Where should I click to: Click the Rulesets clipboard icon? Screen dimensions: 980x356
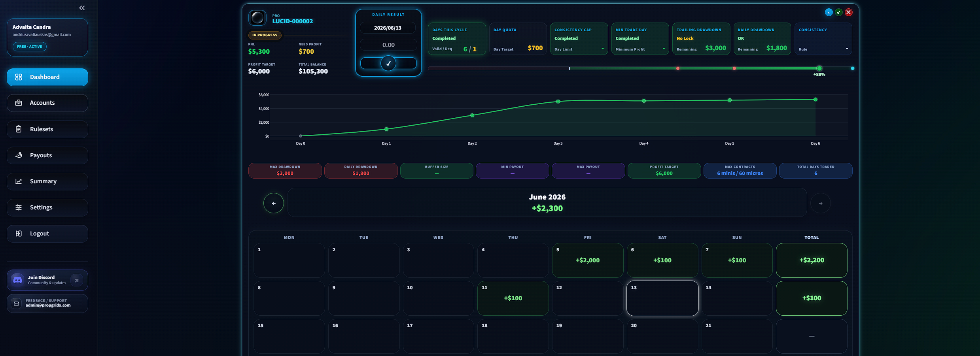(19, 129)
